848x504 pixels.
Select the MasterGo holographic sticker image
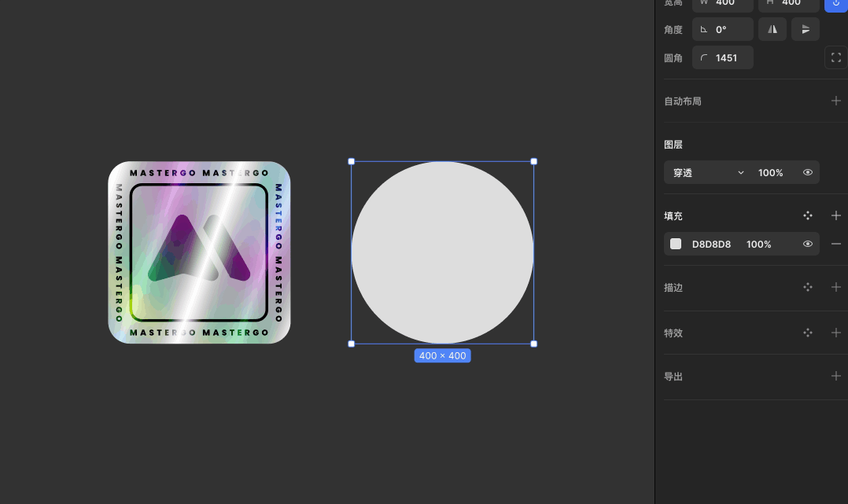point(200,252)
